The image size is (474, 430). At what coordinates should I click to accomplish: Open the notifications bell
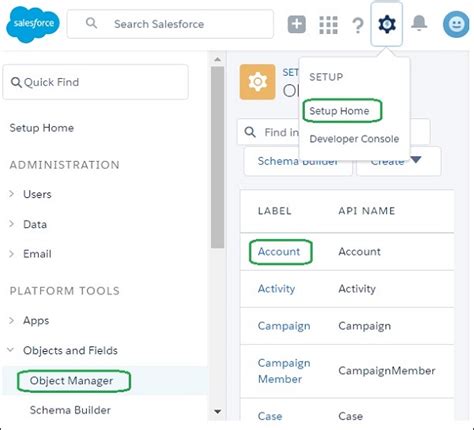pos(419,23)
